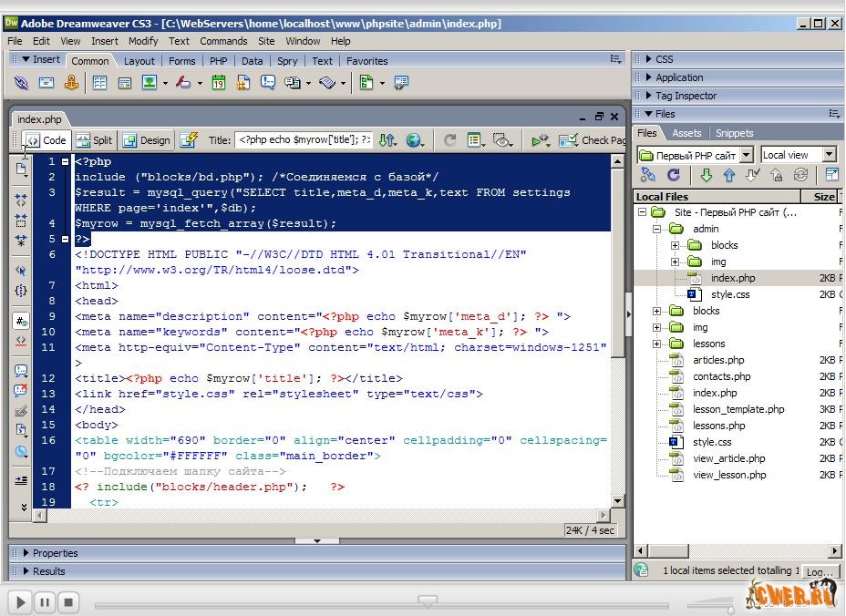Switch to Design view
This screenshot has width=846, height=616.
(146, 140)
